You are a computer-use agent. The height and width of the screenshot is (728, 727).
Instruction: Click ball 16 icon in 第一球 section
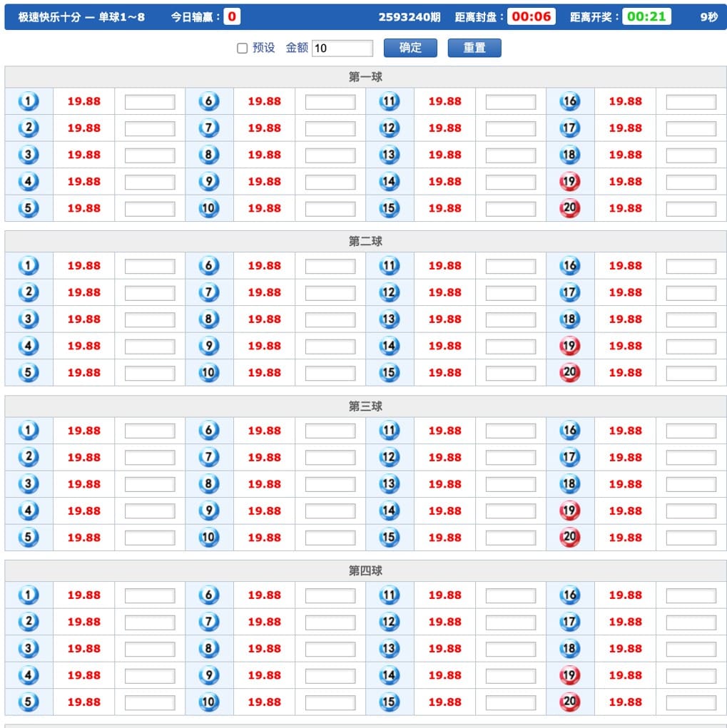tap(569, 101)
